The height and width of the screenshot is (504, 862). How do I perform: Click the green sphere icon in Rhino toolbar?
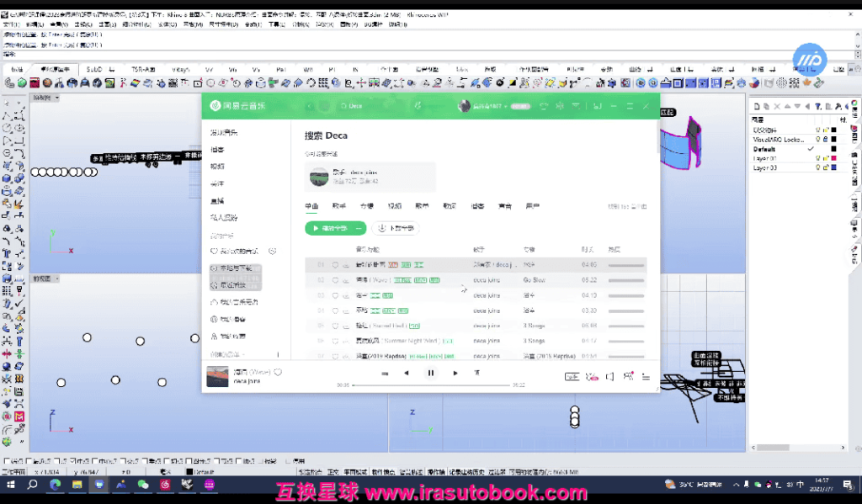[21, 83]
